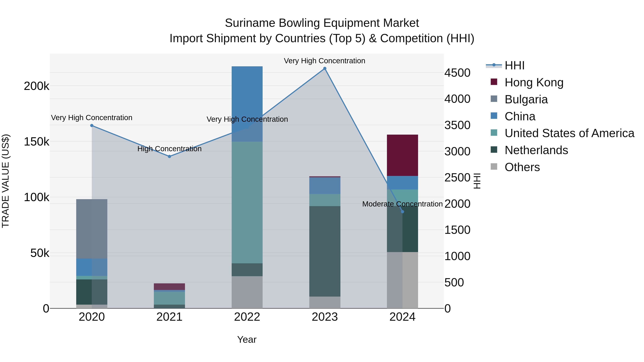Click the Others segment in 2024
The height and width of the screenshot is (362, 644).
(402, 280)
